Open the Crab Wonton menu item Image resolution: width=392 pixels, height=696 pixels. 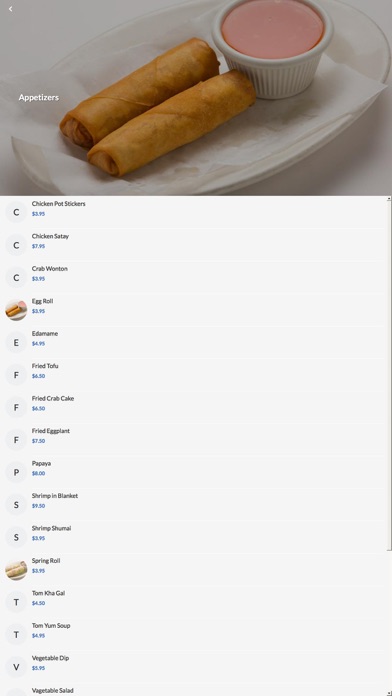(193, 277)
